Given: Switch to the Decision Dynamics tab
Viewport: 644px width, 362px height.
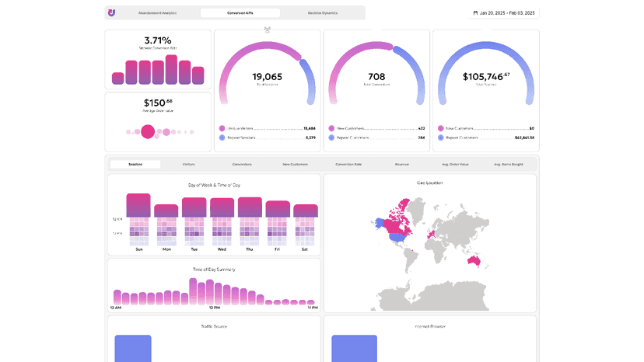Looking at the screenshot, I should (x=323, y=13).
